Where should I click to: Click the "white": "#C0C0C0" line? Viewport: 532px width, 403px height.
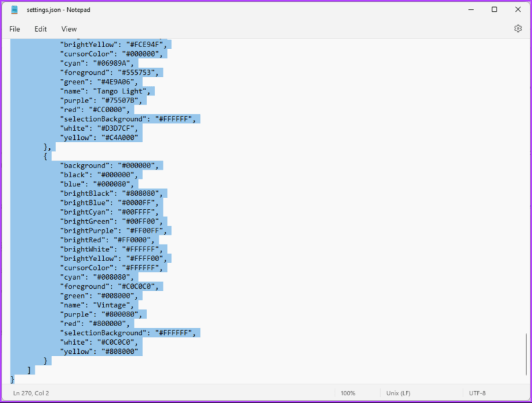point(99,342)
